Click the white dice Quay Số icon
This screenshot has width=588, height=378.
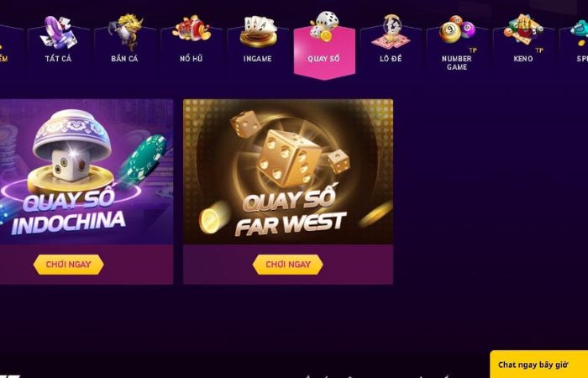325,26
